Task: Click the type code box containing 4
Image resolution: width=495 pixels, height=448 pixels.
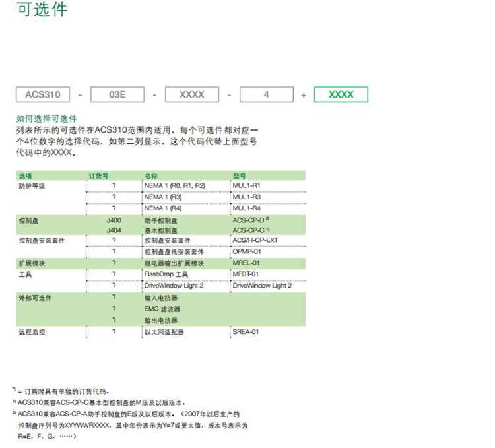Action: point(267,94)
